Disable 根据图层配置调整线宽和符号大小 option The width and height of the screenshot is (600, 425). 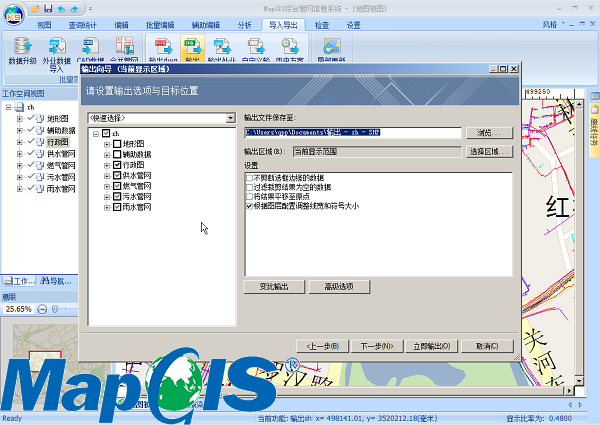pos(249,206)
